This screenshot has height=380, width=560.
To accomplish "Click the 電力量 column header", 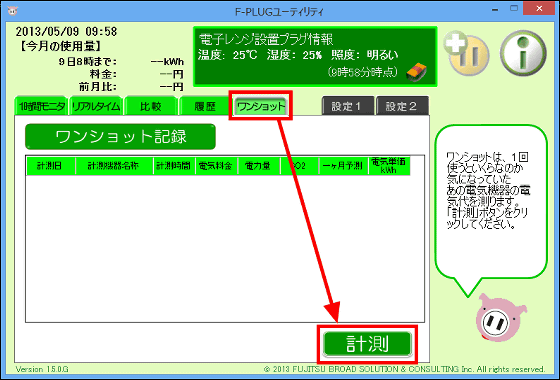I will (x=259, y=166).
